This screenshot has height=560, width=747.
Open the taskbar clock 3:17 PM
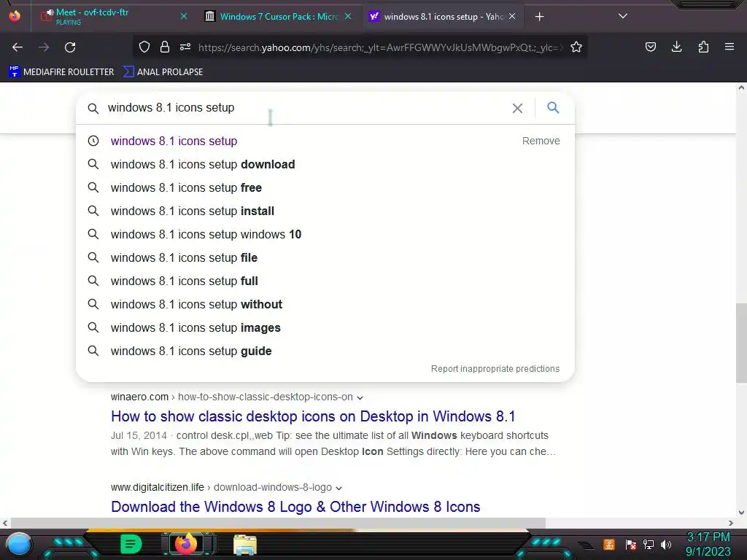pyautogui.click(x=708, y=544)
